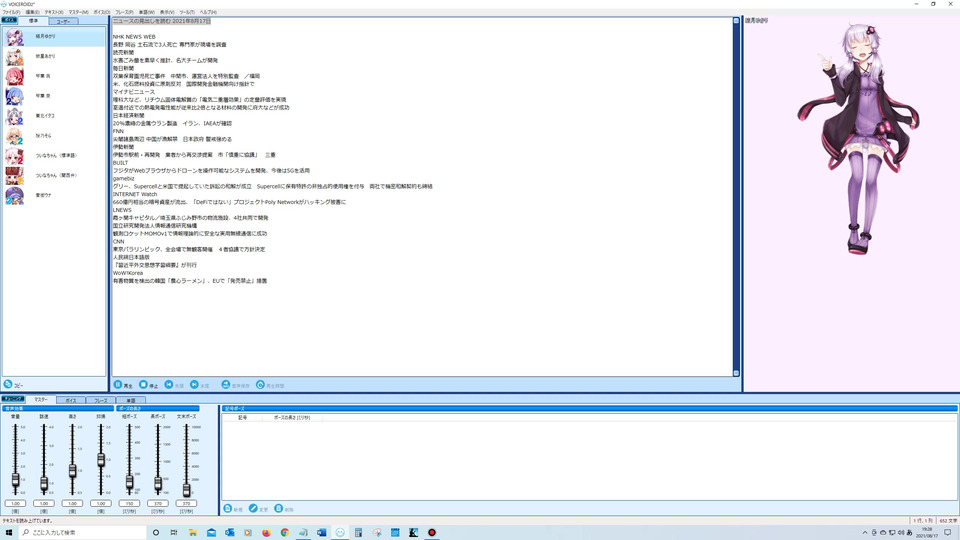This screenshot has height=540, width=960.
Task: Click the 再生 play icon
Action: tap(118, 384)
